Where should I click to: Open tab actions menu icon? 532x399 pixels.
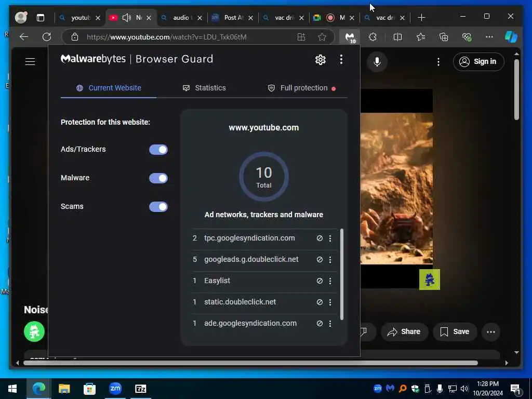click(x=41, y=18)
